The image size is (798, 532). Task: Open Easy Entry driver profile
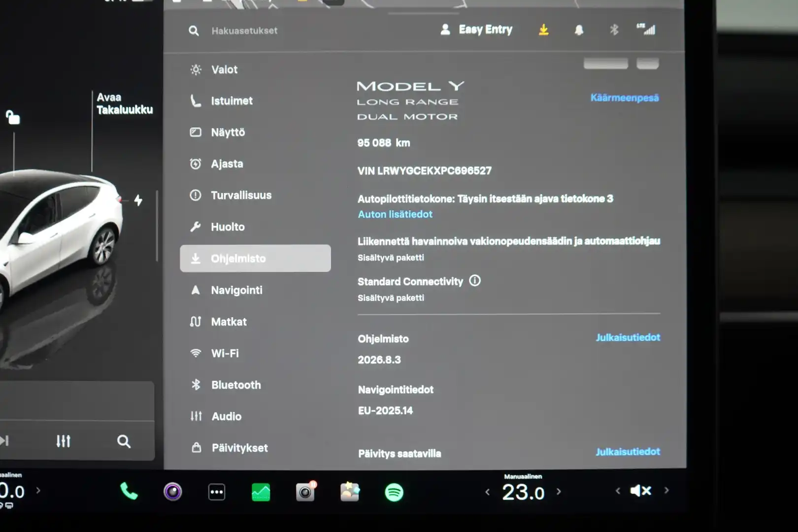click(476, 30)
